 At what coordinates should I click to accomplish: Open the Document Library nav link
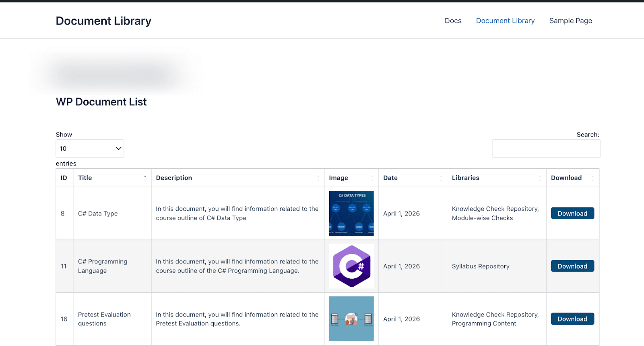505,21
